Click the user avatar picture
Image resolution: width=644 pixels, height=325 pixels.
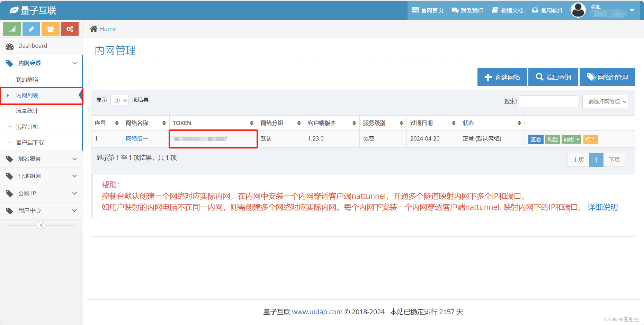[578, 10]
